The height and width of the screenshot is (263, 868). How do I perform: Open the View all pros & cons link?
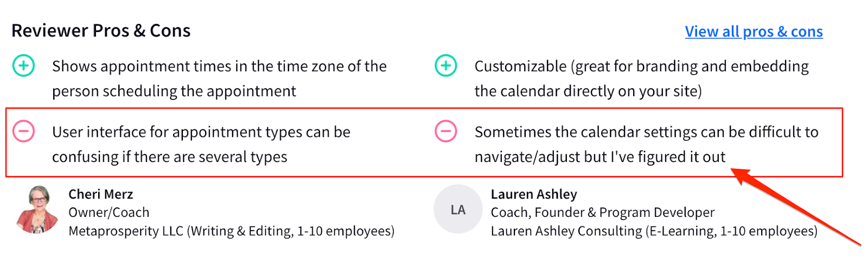(x=754, y=32)
